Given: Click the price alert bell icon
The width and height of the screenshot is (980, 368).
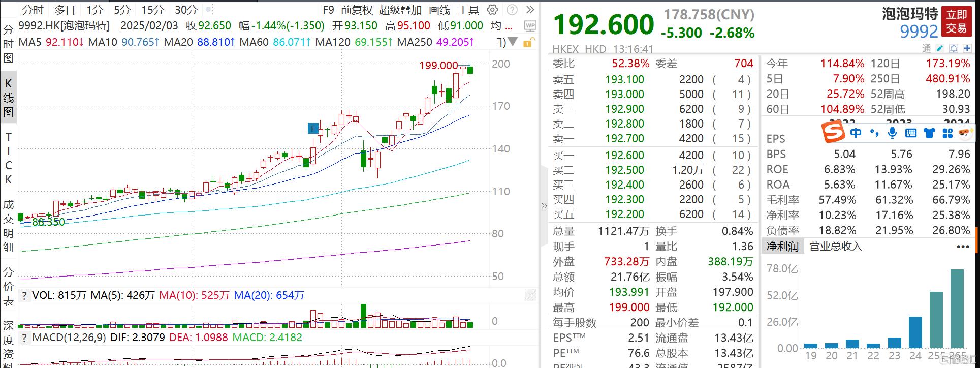Looking at the screenshot, I should coord(953,48).
